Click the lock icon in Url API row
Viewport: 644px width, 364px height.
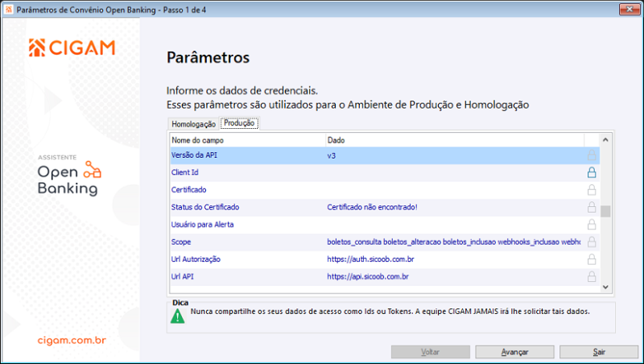pos(592,276)
